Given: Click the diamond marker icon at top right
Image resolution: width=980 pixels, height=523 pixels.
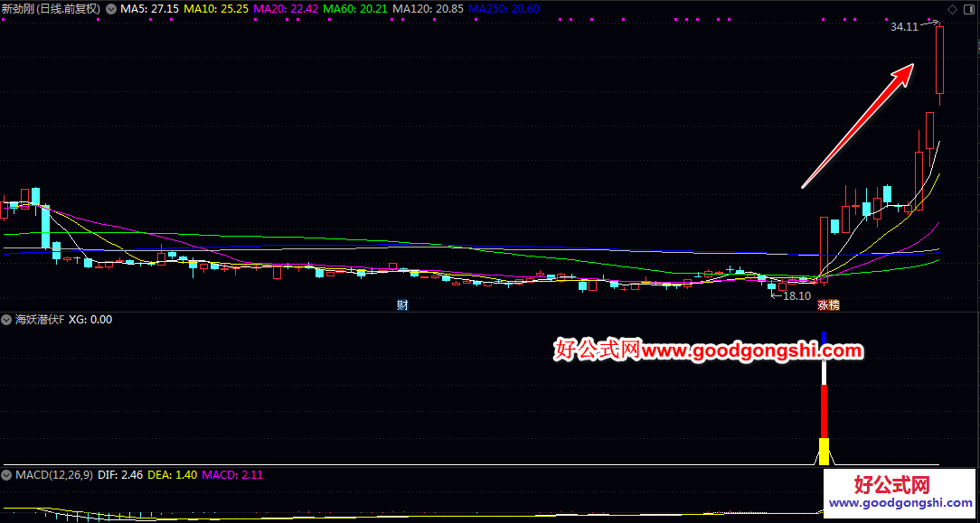Looking at the screenshot, I should (953, 9).
